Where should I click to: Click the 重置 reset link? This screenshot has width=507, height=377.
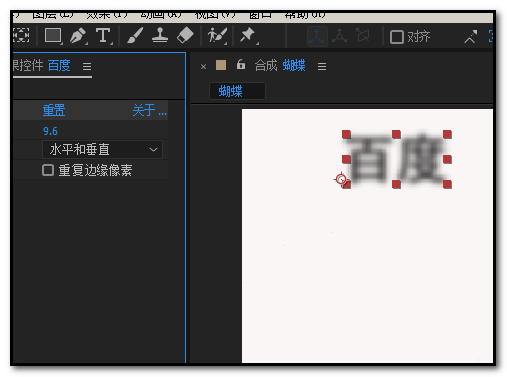(54, 110)
